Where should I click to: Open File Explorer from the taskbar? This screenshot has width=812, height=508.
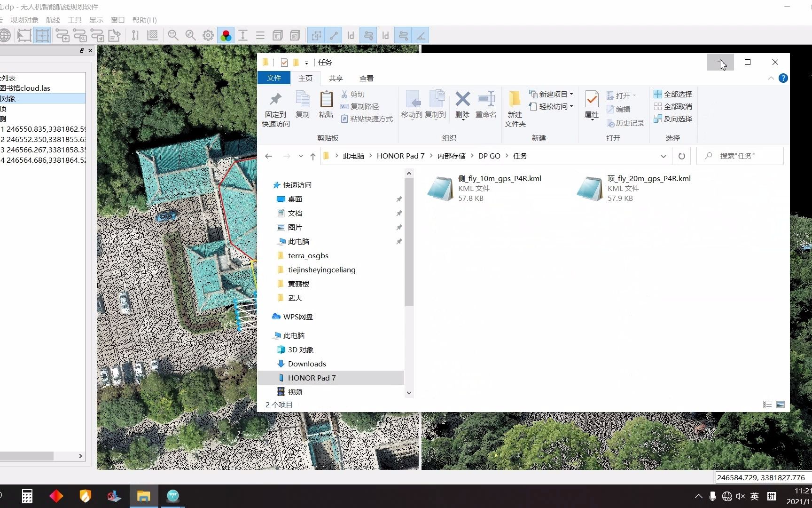143,496
